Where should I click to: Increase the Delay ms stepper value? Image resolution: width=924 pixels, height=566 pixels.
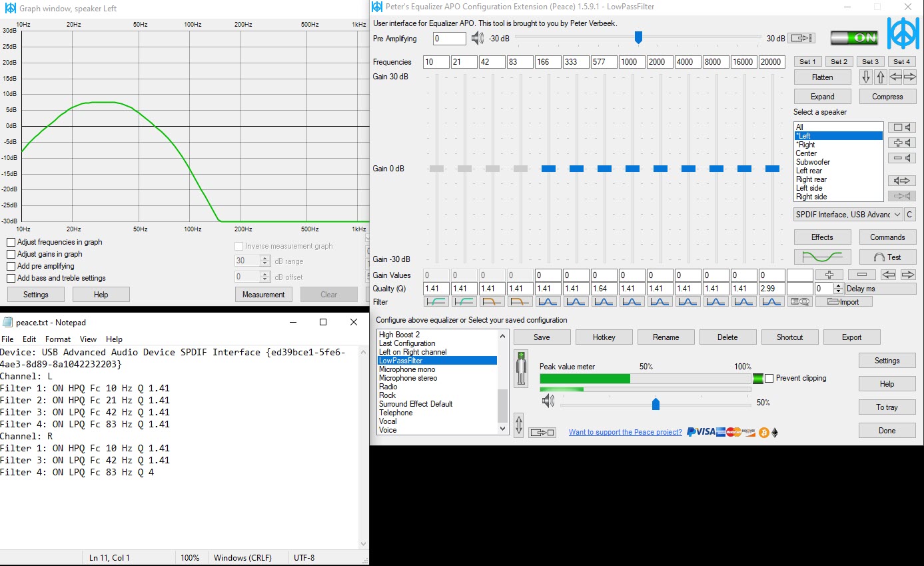pos(838,286)
